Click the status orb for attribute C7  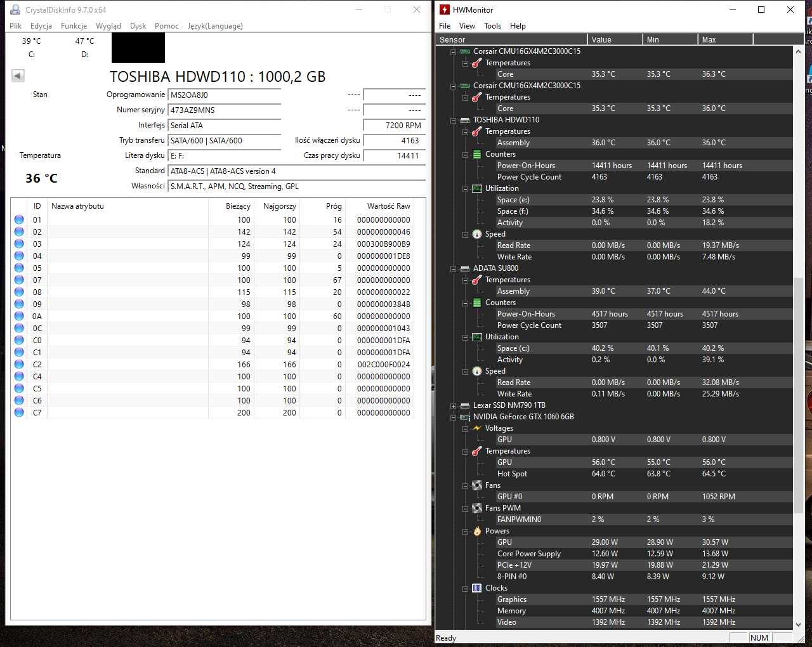pyautogui.click(x=19, y=412)
